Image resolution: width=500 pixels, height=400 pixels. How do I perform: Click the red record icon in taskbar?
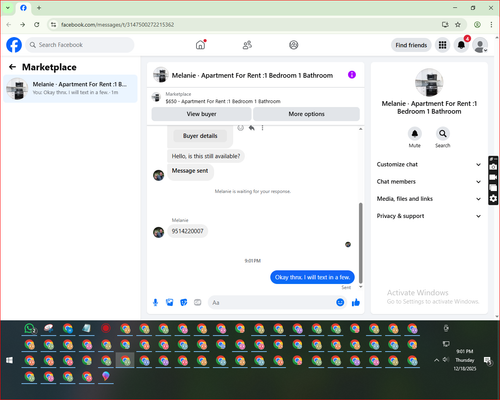106,329
